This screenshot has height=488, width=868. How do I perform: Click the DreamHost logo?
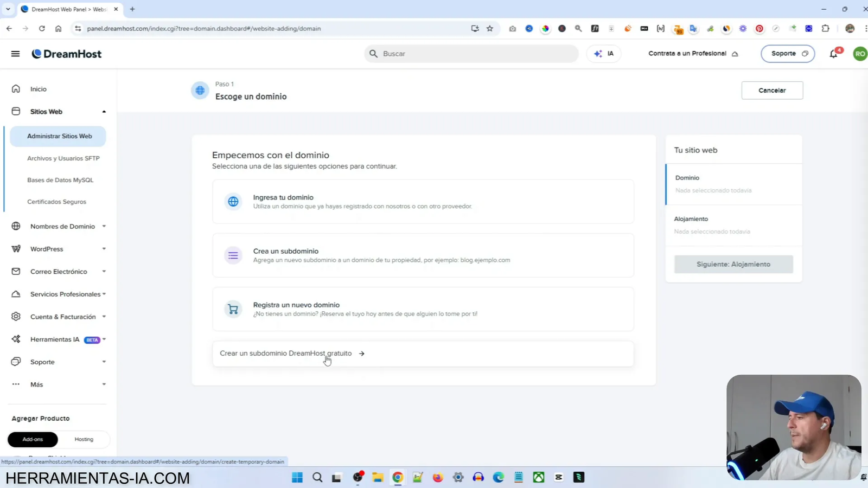[66, 54]
